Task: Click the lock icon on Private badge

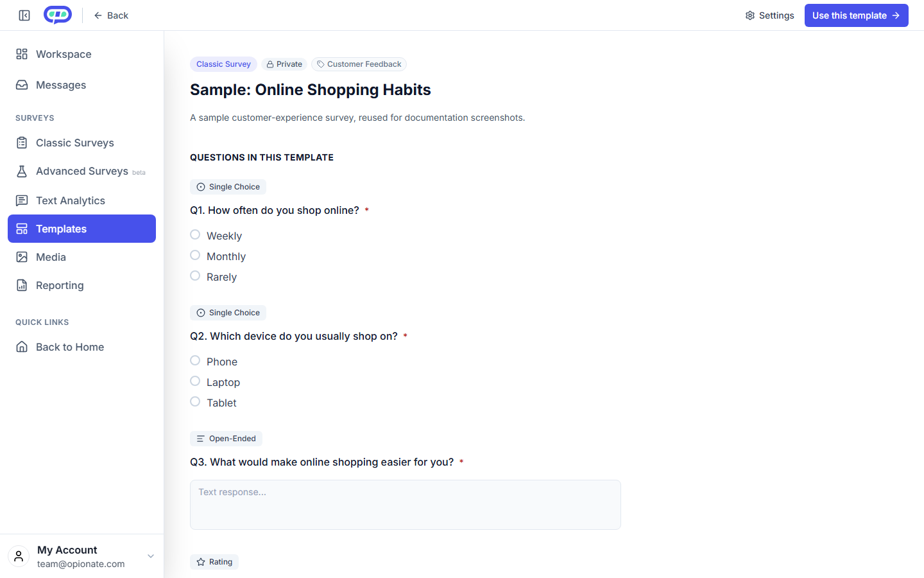Action: (x=270, y=64)
